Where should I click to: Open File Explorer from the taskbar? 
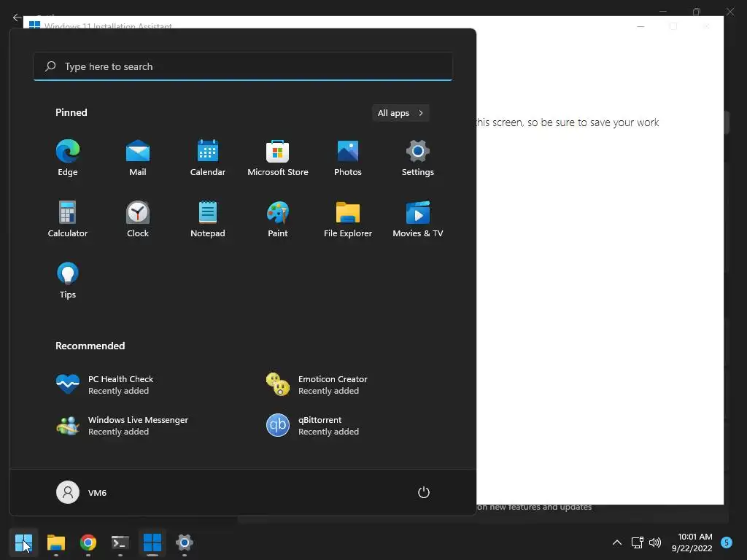tap(55, 542)
